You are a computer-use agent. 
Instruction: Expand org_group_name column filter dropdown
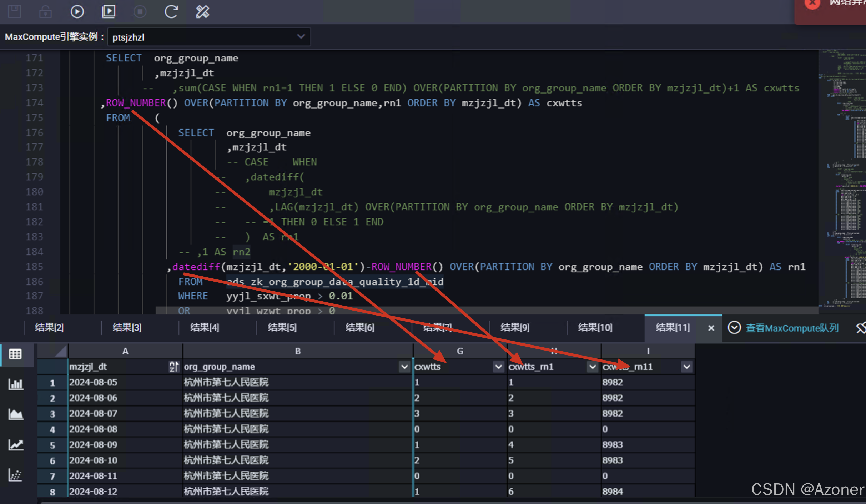coord(404,367)
